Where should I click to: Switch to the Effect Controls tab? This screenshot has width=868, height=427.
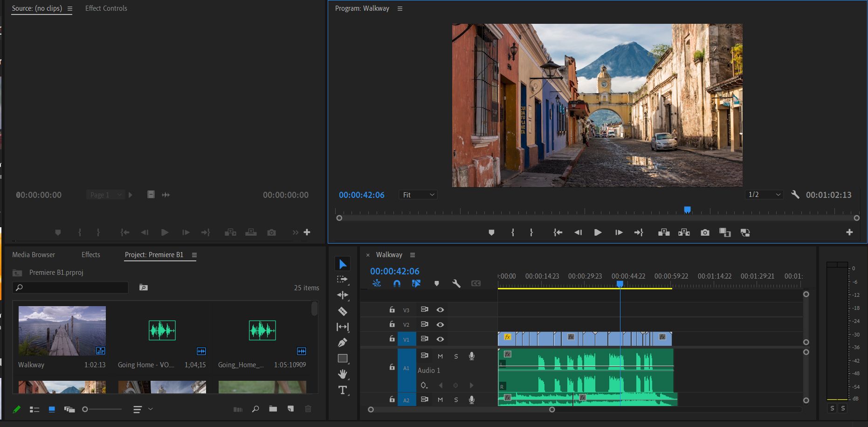[x=106, y=8]
